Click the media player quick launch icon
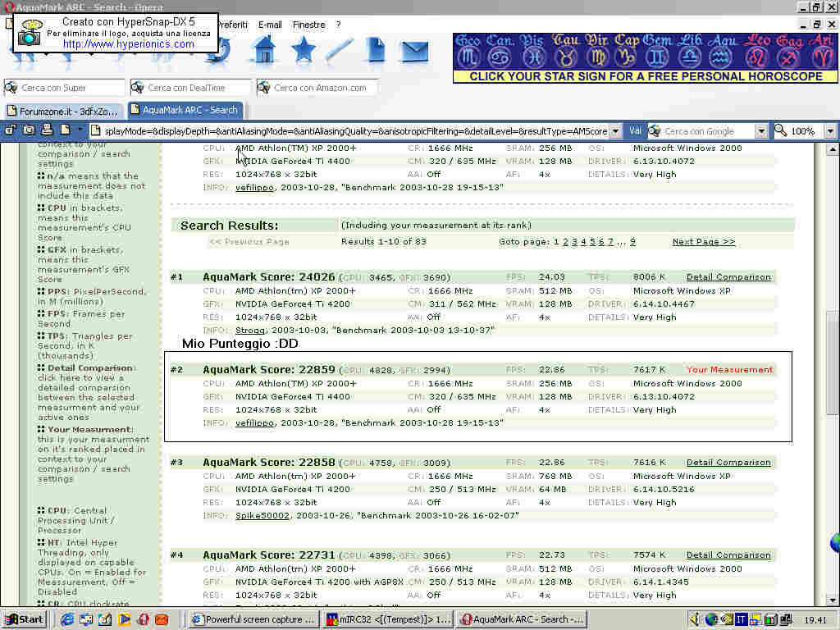The image size is (840, 630). pyautogui.click(x=125, y=620)
